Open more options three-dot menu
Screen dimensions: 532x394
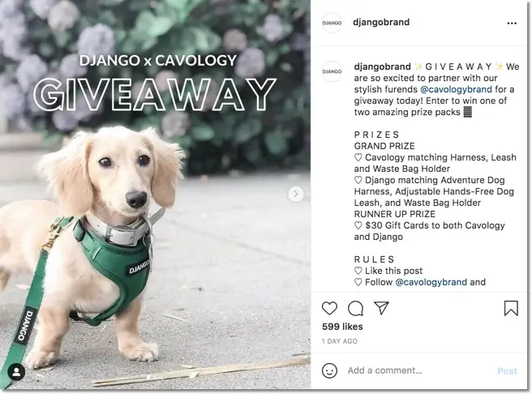pos(512,23)
